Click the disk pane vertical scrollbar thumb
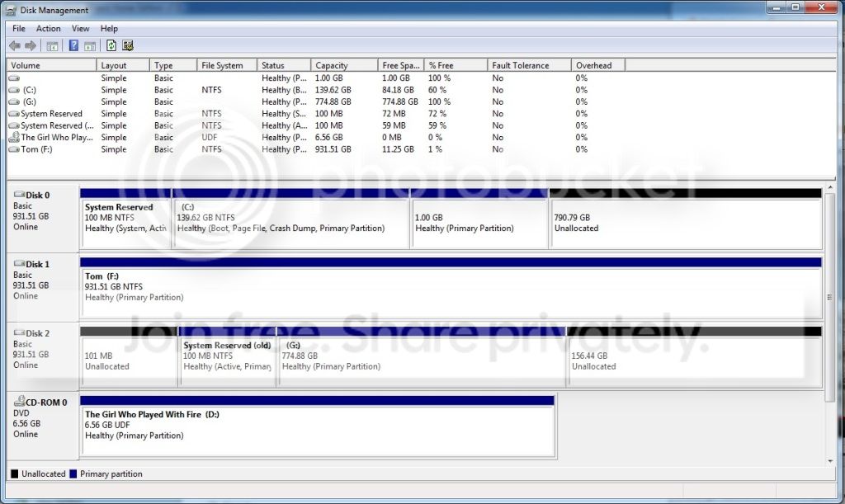Screen dimensions: 845x504 [830, 297]
